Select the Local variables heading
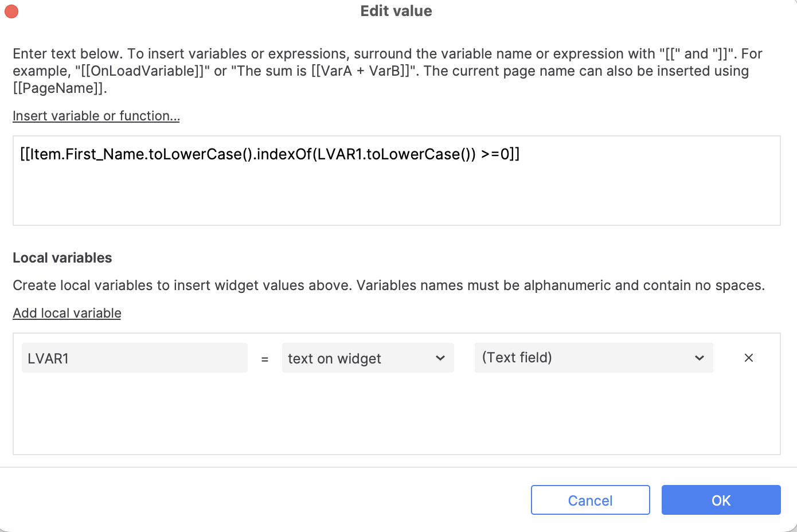The height and width of the screenshot is (532, 797). pyautogui.click(x=62, y=258)
